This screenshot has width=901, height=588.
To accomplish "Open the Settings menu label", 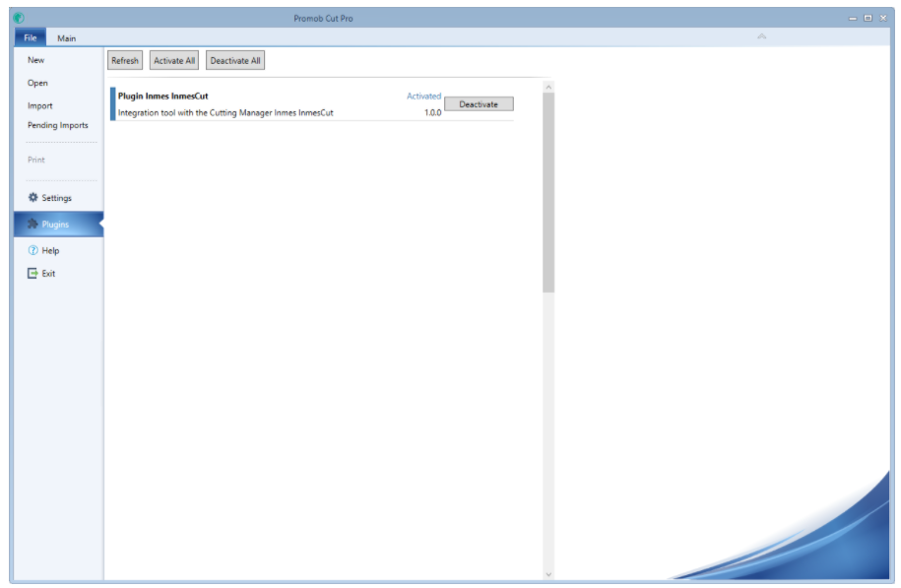I will 56,198.
